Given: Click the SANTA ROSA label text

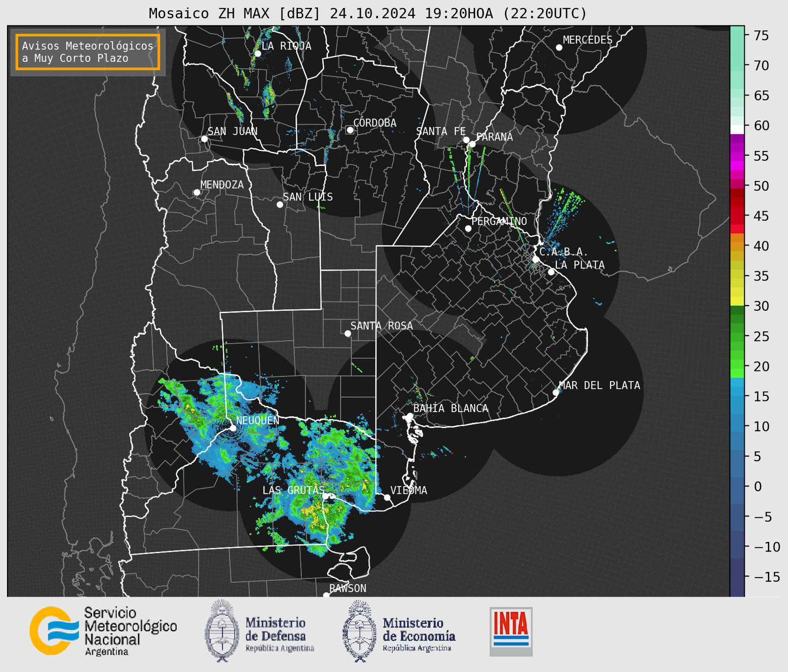Looking at the screenshot, I should pyautogui.click(x=382, y=326).
